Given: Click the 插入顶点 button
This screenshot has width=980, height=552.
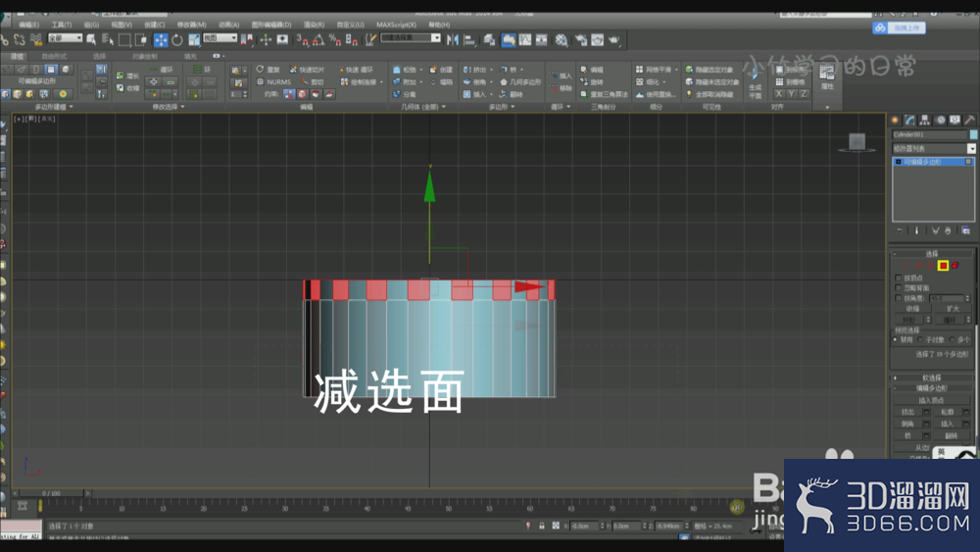Looking at the screenshot, I should [931, 400].
